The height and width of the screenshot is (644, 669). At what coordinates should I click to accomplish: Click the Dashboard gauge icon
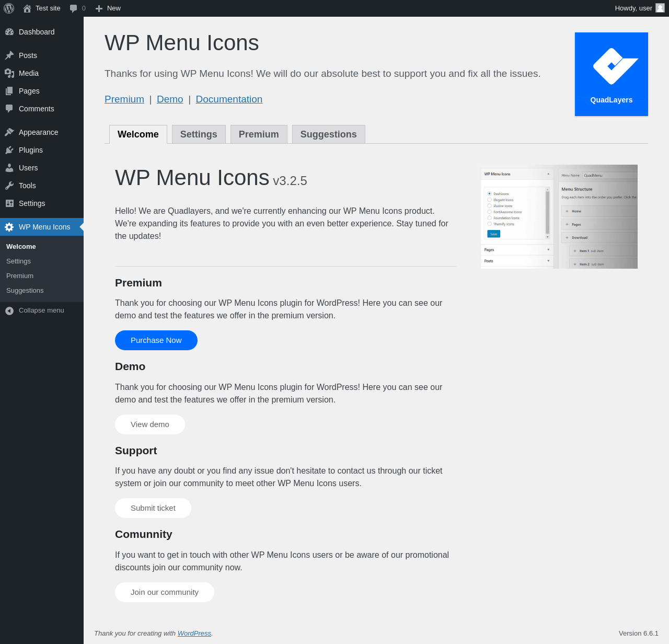9,32
